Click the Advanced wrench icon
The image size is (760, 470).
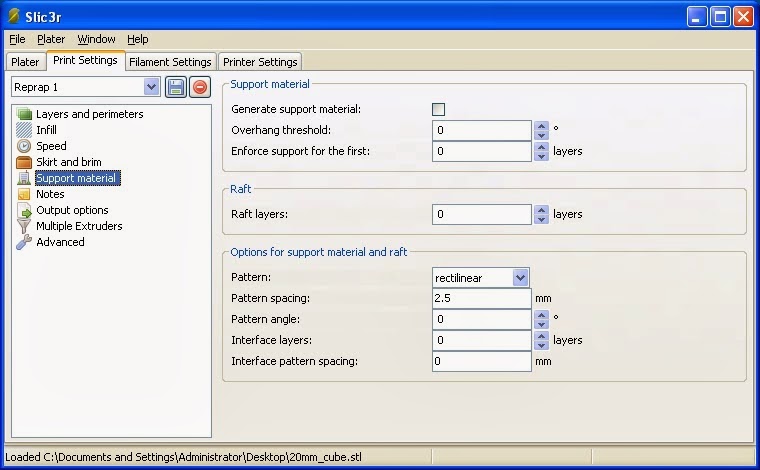pyautogui.click(x=24, y=242)
